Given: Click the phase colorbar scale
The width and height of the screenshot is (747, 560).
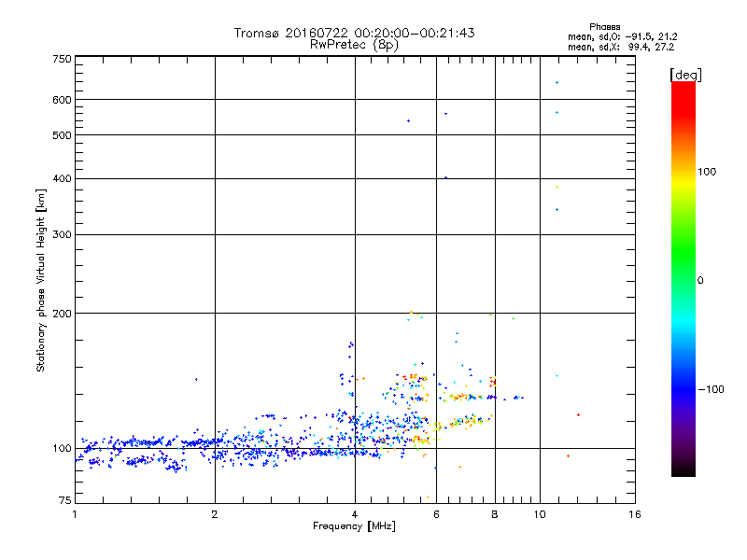Looking at the screenshot, I should click(684, 278).
